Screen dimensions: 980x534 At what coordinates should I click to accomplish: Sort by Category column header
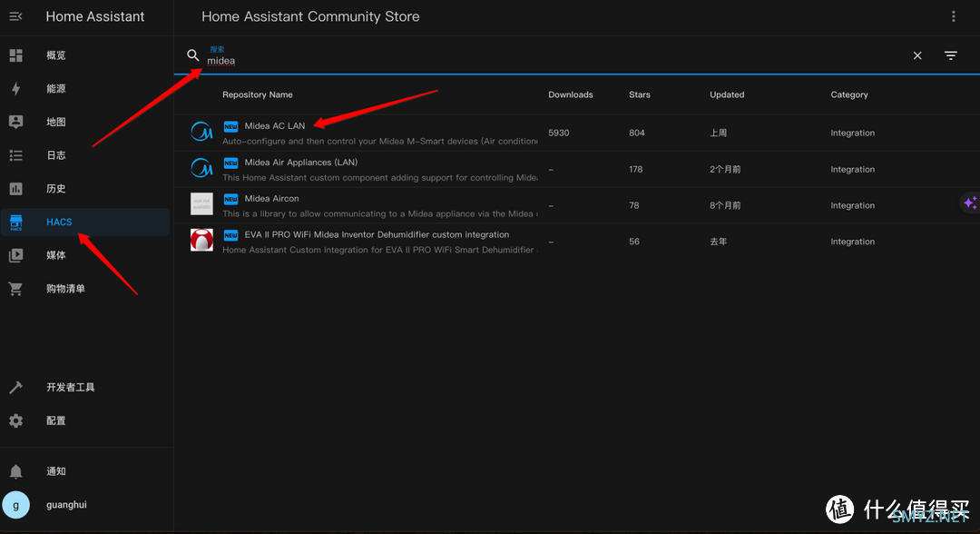[x=849, y=94]
